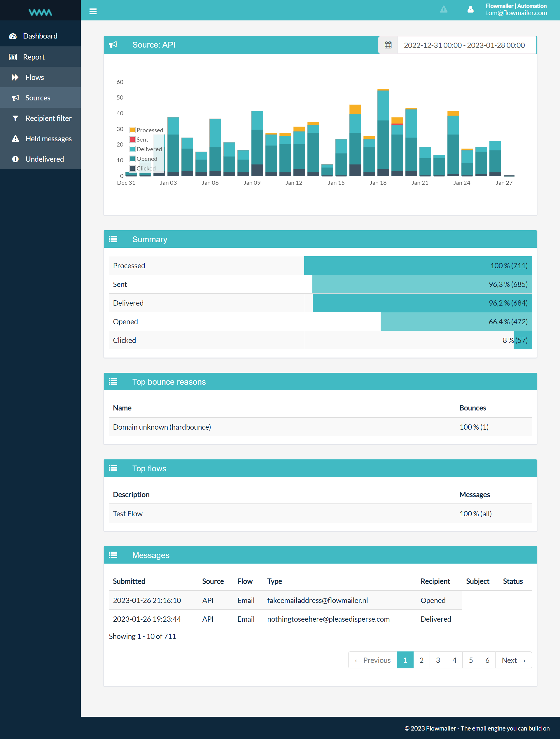Screen dimensions: 560x739
Task: Click the Held messages warning icon
Action: pos(15,139)
